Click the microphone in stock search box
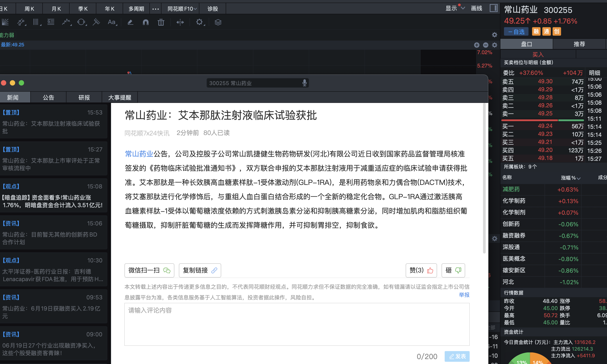This screenshot has height=364, width=607. tap(304, 83)
